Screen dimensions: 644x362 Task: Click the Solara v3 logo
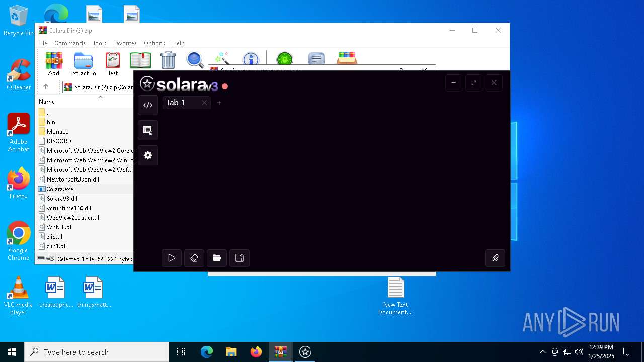click(x=179, y=84)
